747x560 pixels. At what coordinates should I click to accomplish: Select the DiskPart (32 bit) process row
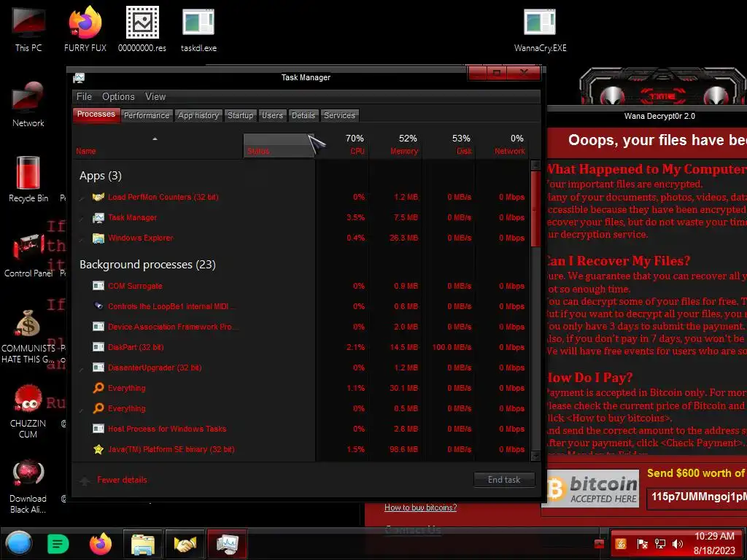pyautogui.click(x=302, y=347)
